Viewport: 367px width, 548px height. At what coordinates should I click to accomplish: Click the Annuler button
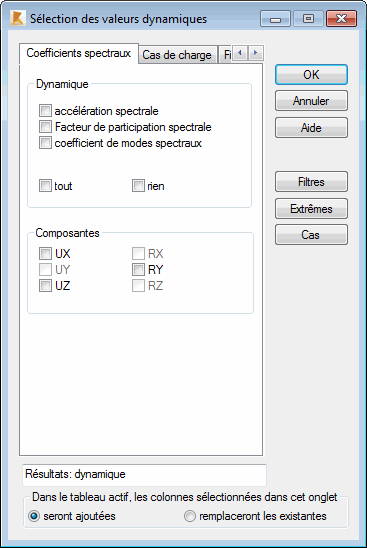[x=311, y=101]
